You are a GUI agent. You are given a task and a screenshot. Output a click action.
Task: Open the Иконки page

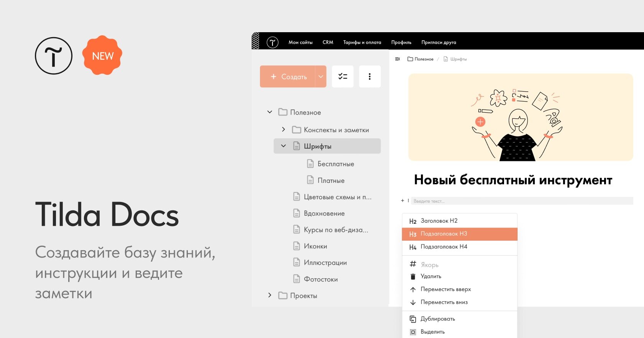click(315, 246)
